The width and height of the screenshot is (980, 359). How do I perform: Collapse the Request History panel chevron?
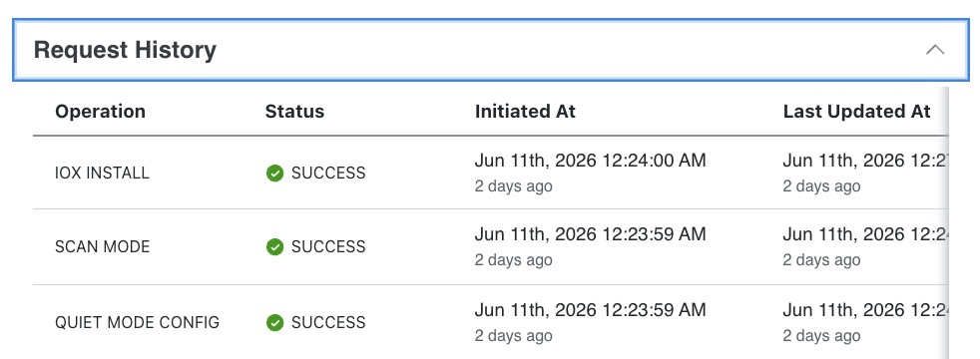(935, 50)
